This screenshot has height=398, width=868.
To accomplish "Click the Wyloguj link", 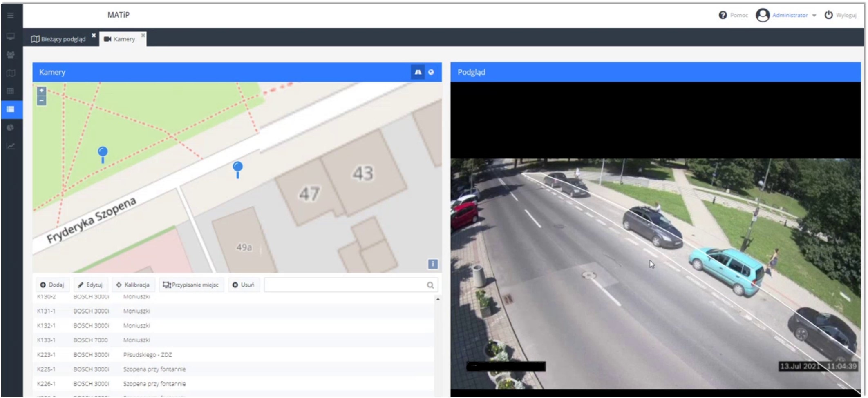I will tap(846, 15).
